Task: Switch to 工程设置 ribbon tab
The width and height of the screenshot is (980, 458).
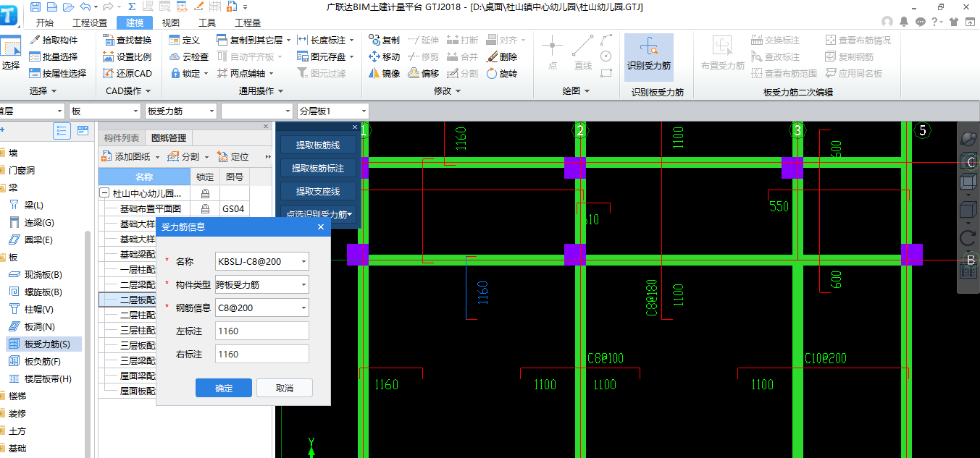Action: pos(89,22)
